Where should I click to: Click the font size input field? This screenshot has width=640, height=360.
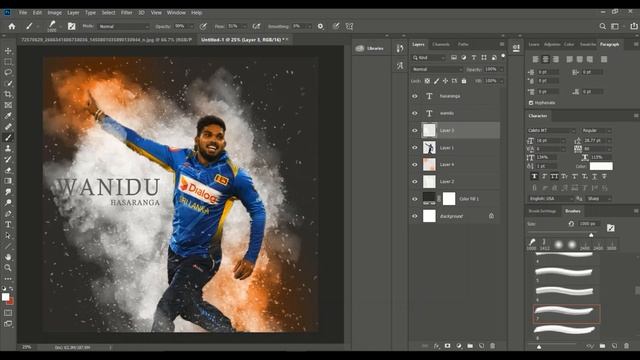click(x=548, y=141)
